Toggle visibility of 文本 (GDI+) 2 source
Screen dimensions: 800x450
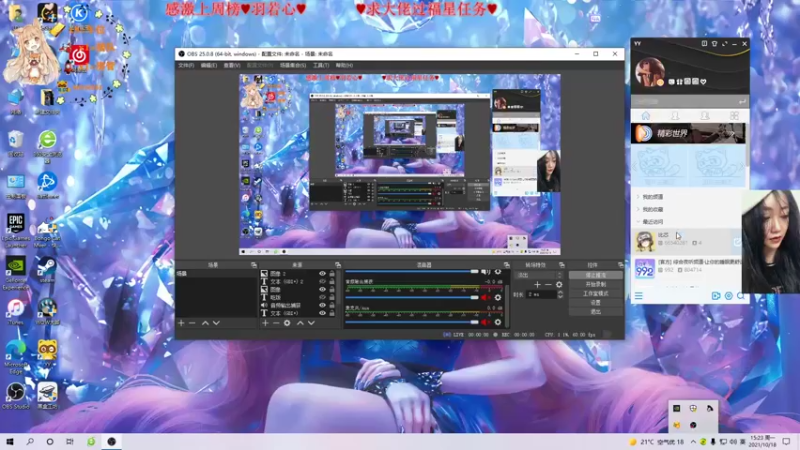click(x=322, y=282)
